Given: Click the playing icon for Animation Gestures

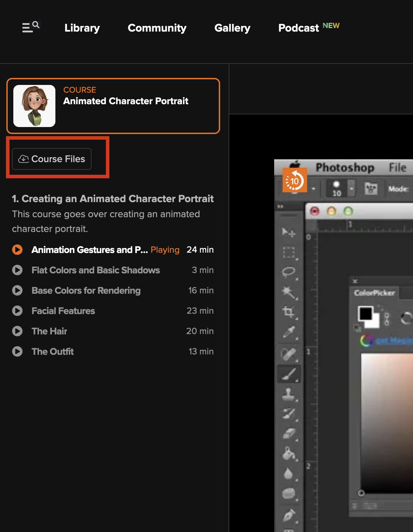Looking at the screenshot, I should pos(17,250).
